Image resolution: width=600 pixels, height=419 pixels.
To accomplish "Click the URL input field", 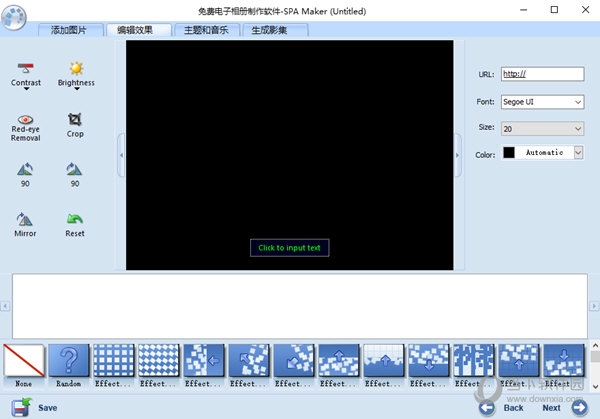I will point(542,74).
